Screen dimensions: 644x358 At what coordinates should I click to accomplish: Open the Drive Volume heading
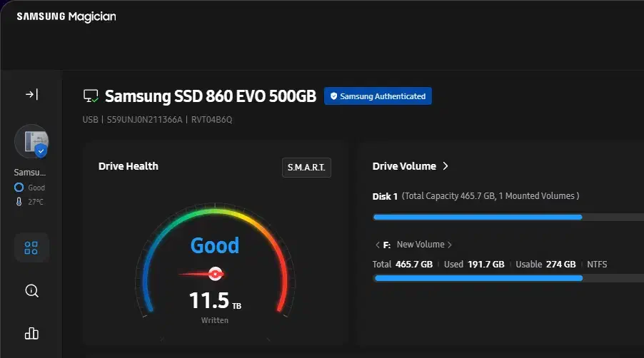(404, 166)
